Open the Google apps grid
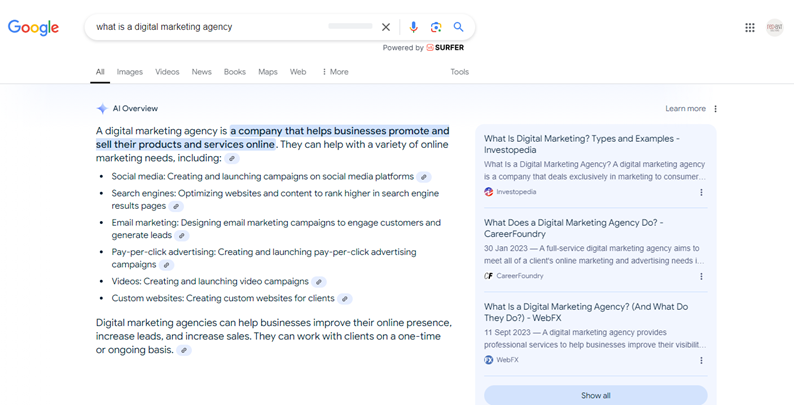Screen dimensions: 794x405 tap(750, 27)
